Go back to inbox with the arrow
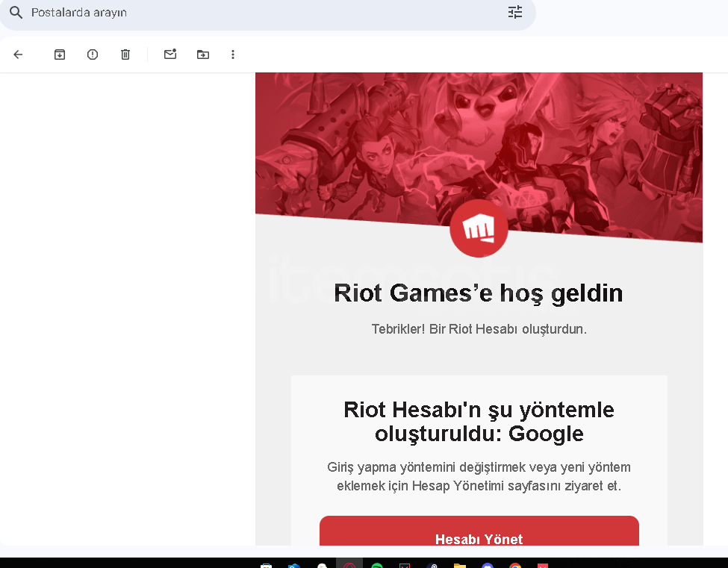The image size is (728, 568). coord(18,54)
